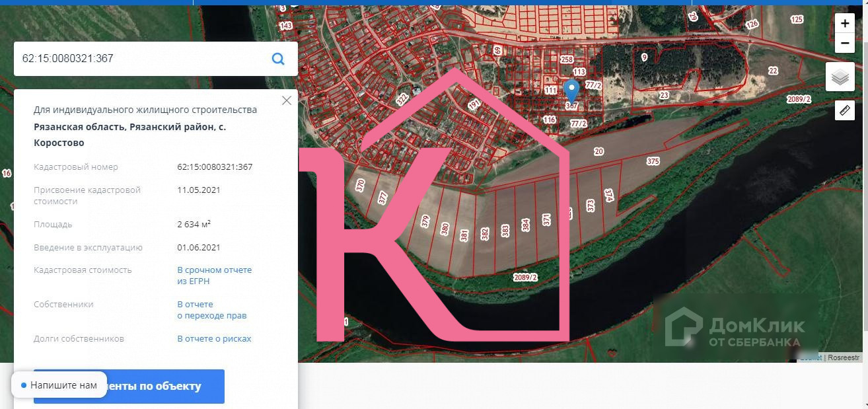
Task: Click parcel 116 on the map
Action: coord(549,120)
